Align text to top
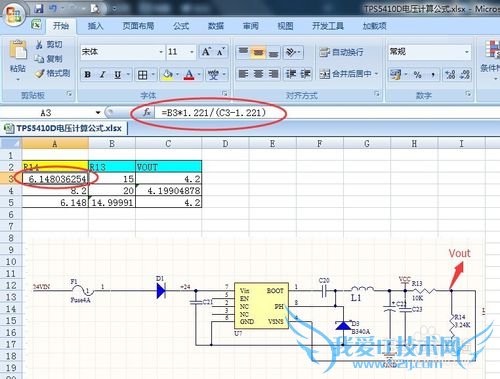The width and height of the screenshot is (500, 379). tap(243, 52)
